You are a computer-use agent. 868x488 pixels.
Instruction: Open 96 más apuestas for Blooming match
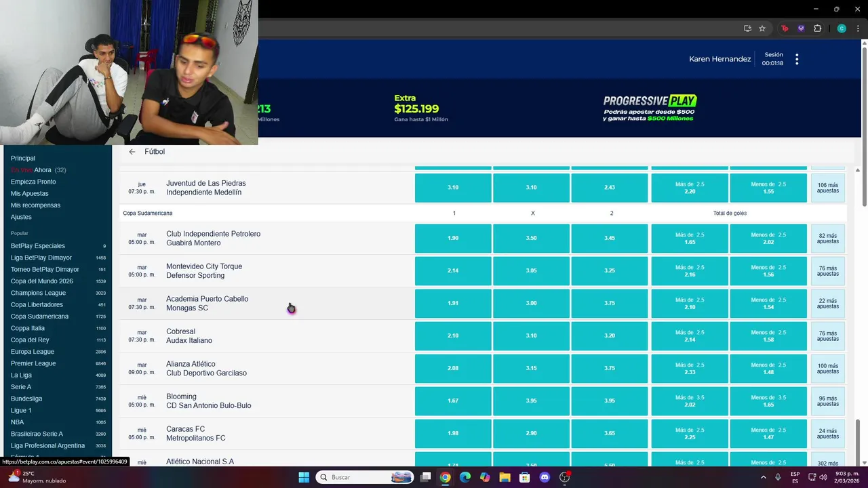[827, 401]
